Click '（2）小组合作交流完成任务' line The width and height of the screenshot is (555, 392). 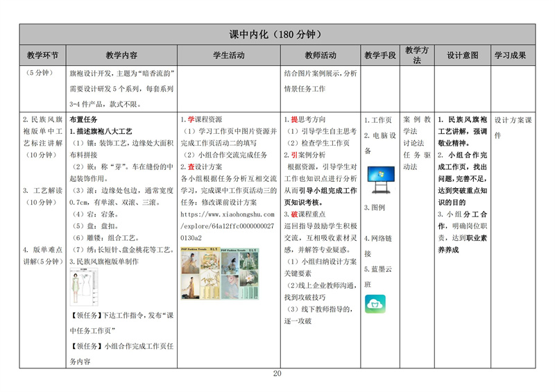(224, 155)
